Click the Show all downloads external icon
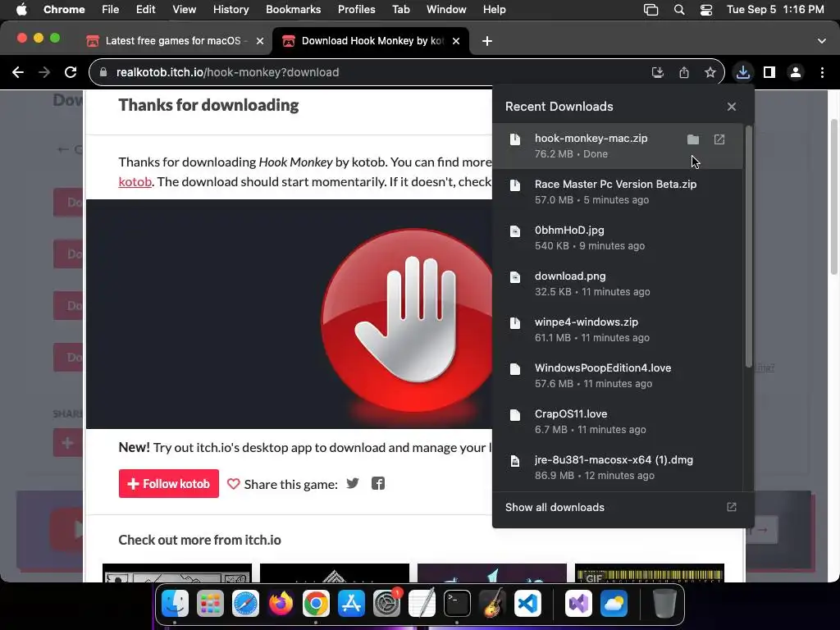The height and width of the screenshot is (630, 840). (731, 507)
